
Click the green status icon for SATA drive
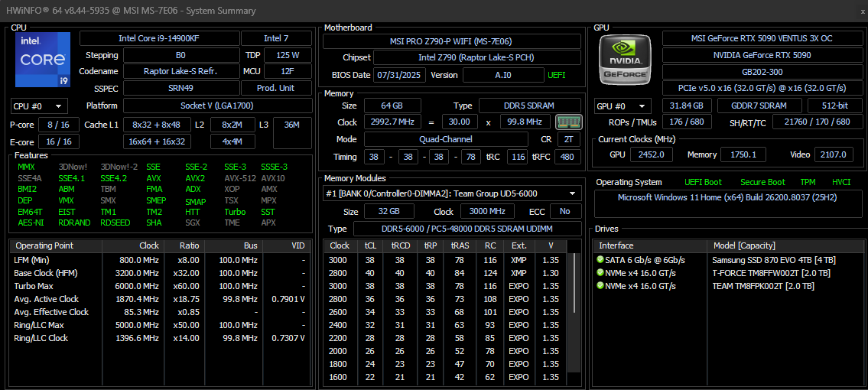[x=600, y=259]
